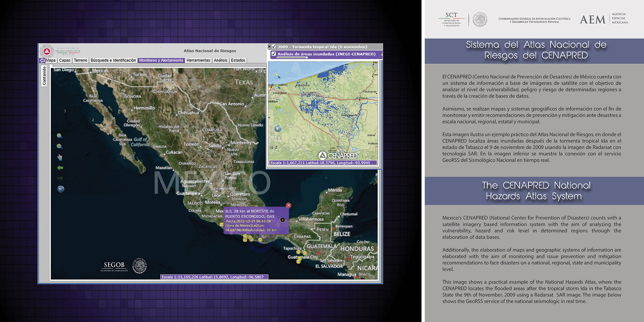644x322 pixels.
Task: Click earthquake marker beside the Michoacán label
Action: [x=221, y=225]
